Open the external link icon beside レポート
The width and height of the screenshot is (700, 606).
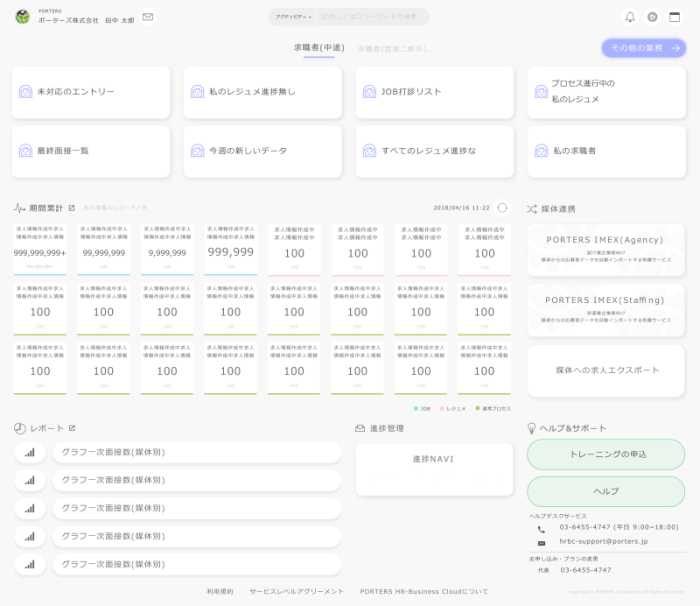[72, 428]
